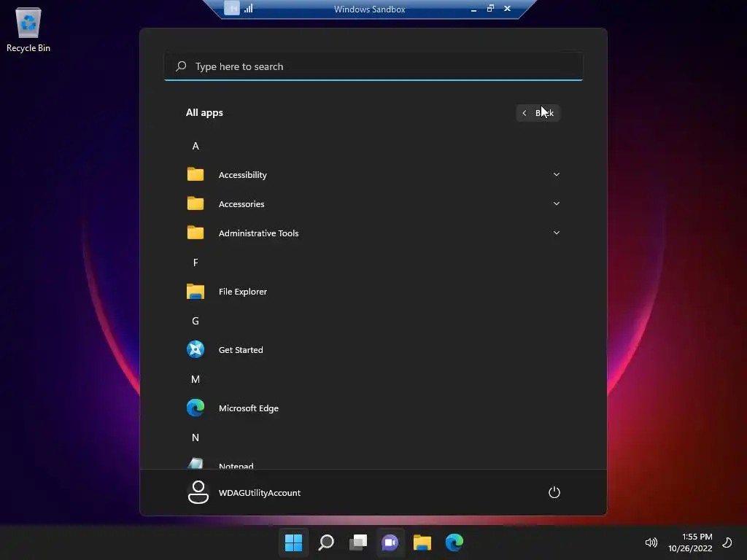The height and width of the screenshot is (560, 747).
Task: Jump via the letter G header
Action: 196,321
